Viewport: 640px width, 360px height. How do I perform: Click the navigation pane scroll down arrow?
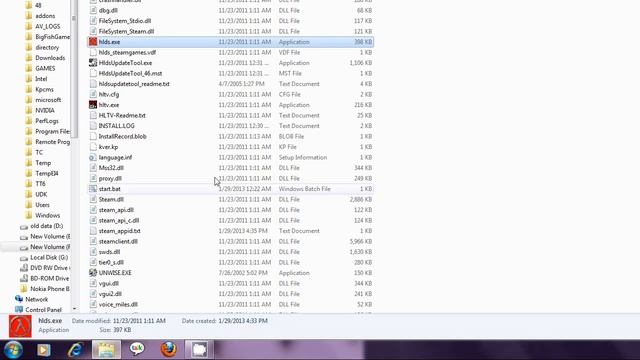[x=74, y=309]
